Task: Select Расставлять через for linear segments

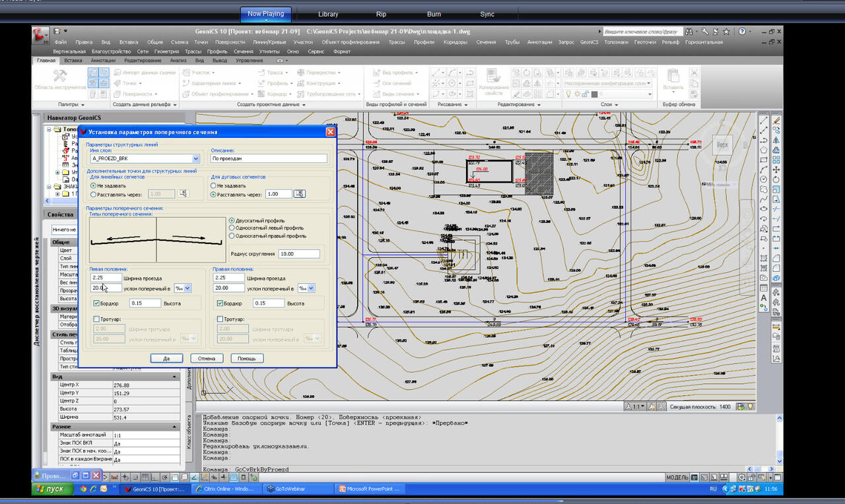Action: 93,194
